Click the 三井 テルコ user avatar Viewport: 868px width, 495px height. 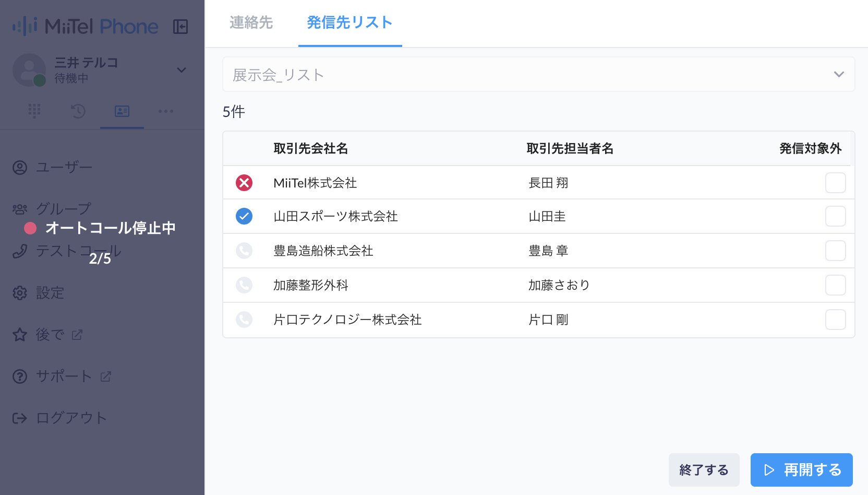click(x=29, y=70)
